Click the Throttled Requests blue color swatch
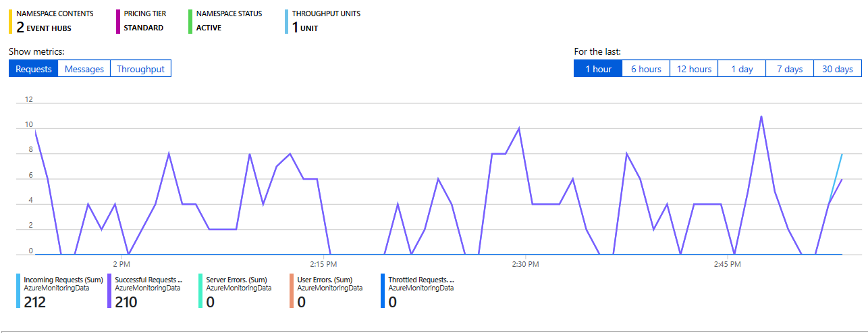868x333 pixels. click(383, 291)
